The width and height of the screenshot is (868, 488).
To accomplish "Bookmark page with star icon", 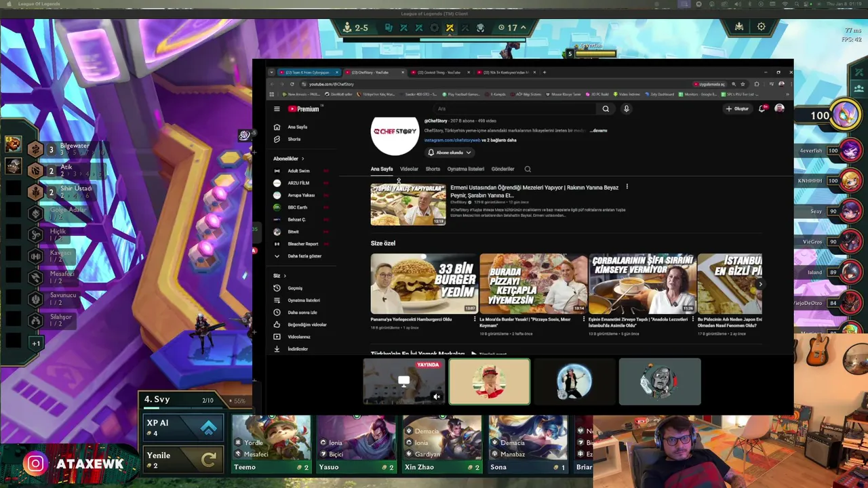I will click(743, 84).
